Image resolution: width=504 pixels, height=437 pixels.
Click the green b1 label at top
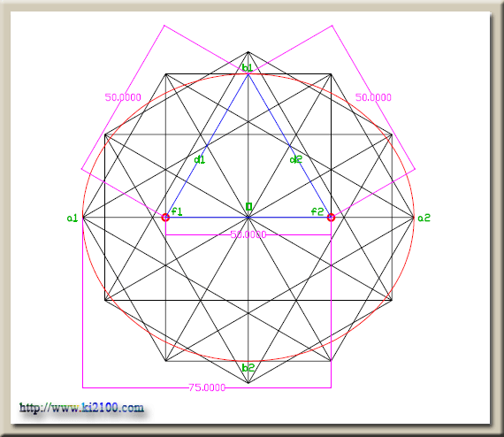click(248, 67)
